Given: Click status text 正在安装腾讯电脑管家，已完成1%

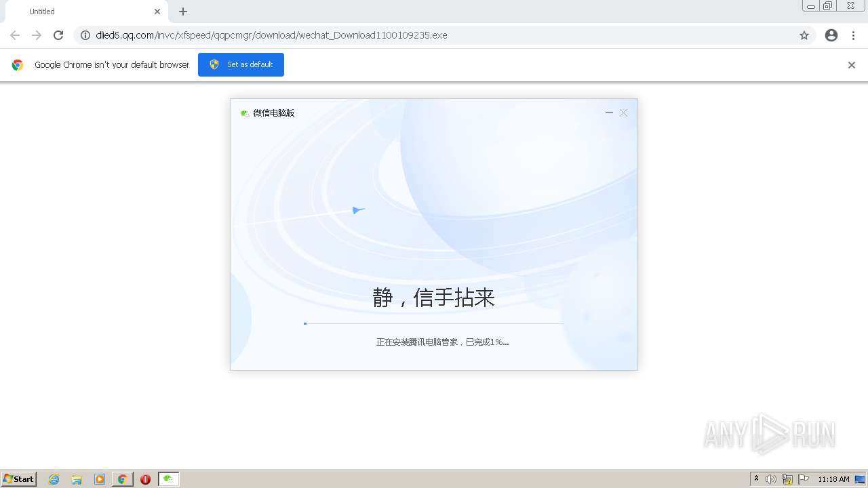Looking at the screenshot, I should pos(442,342).
